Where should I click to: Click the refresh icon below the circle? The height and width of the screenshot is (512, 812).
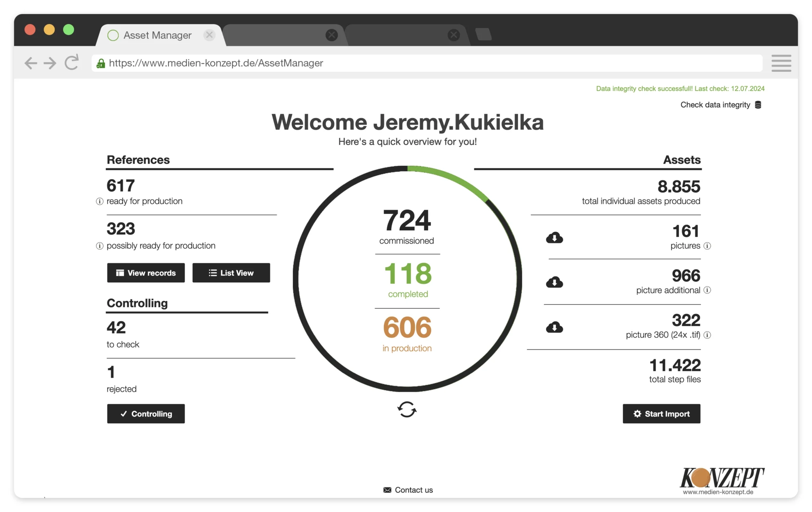(407, 409)
